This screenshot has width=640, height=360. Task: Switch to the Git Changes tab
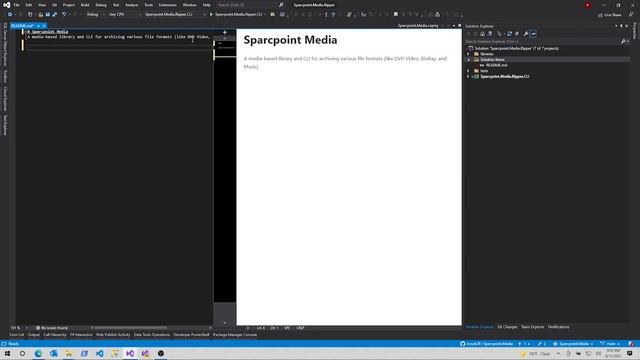tap(507, 327)
